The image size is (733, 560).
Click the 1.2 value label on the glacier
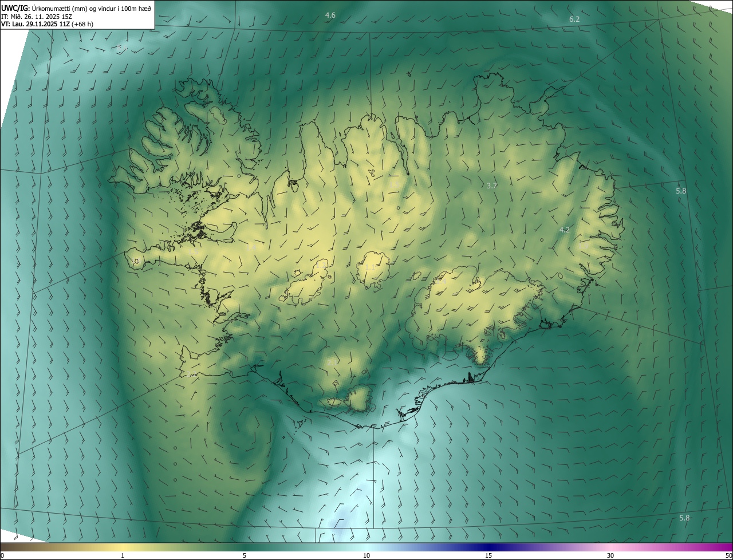(321, 266)
